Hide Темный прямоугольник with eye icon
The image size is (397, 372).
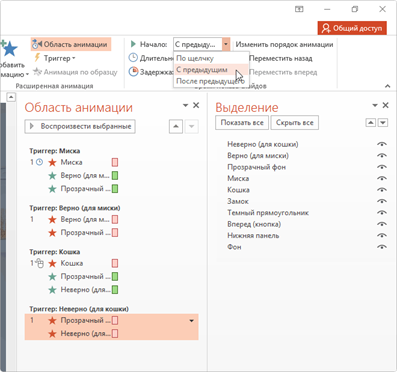click(x=382, y=213)
